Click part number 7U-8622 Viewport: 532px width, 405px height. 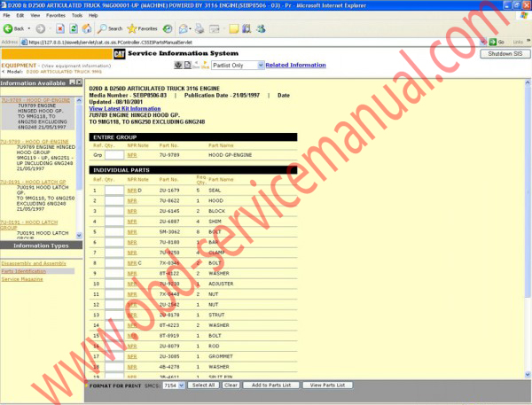[x=169, y=201]
